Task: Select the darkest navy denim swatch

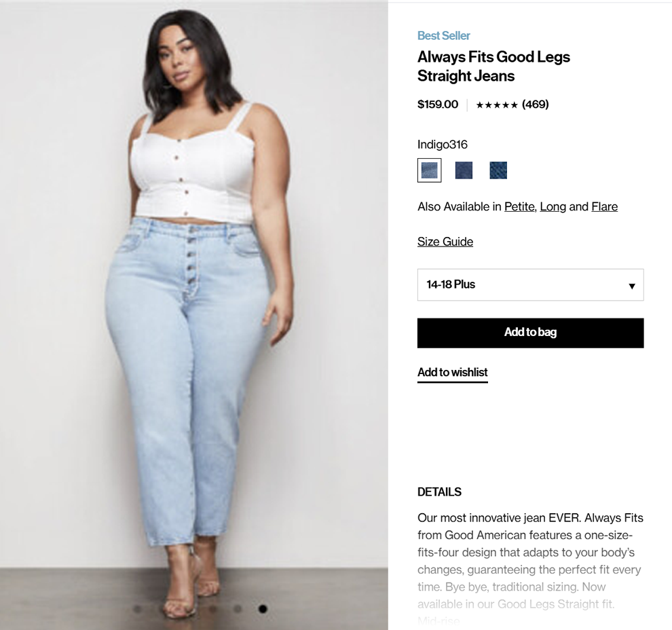Action: tap(498, 170)
